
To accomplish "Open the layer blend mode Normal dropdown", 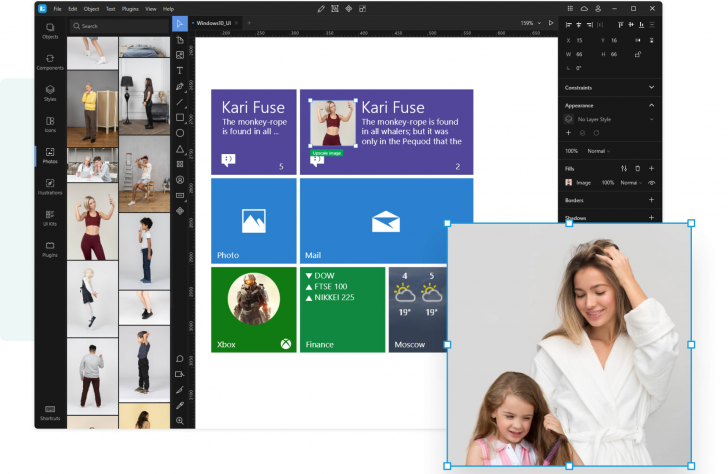I will pyautogui.click(x=598, y=151).
